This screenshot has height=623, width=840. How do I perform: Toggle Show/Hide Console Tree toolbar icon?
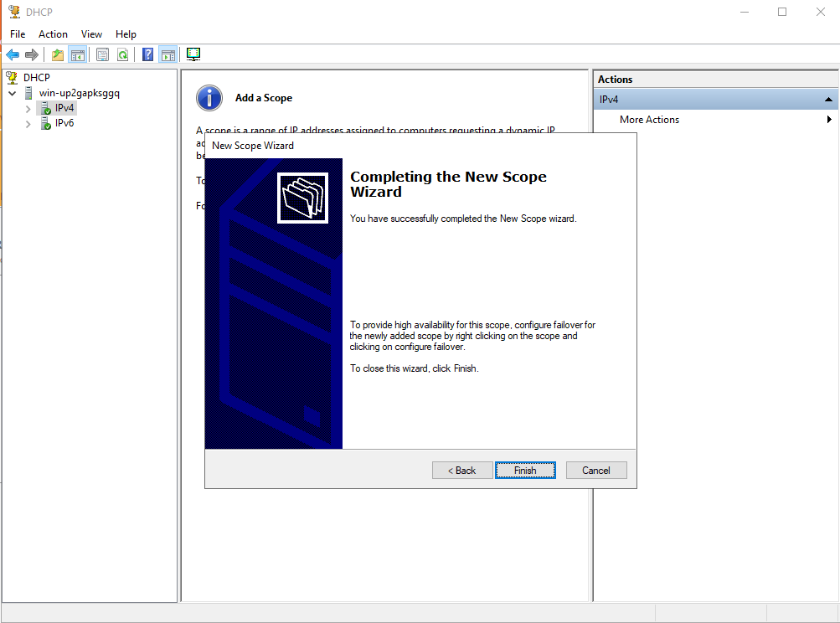pos(77,54)
